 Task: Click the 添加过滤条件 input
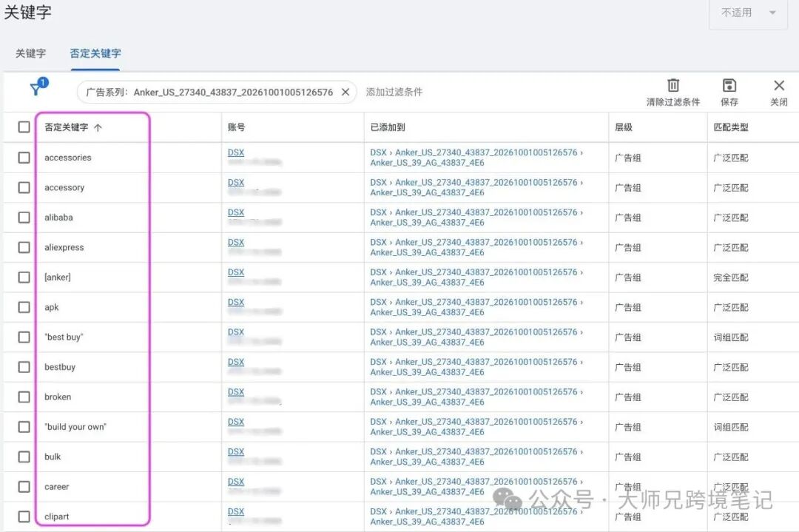pos(394,92)
